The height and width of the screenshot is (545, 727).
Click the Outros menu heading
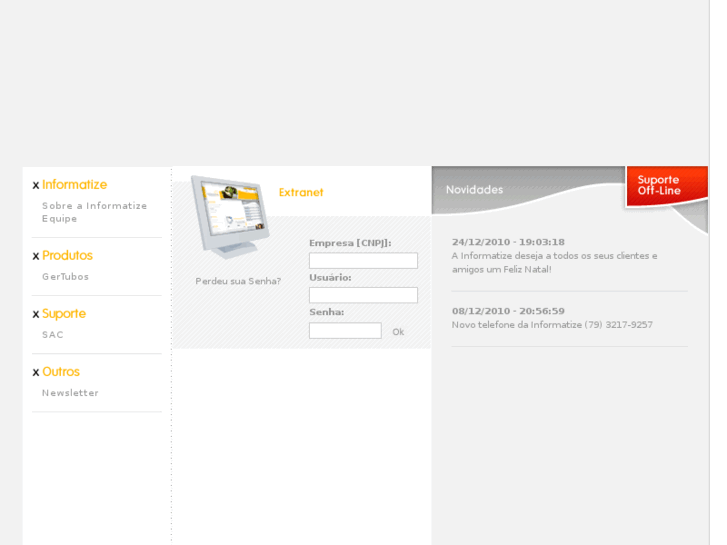pos(61,372)
